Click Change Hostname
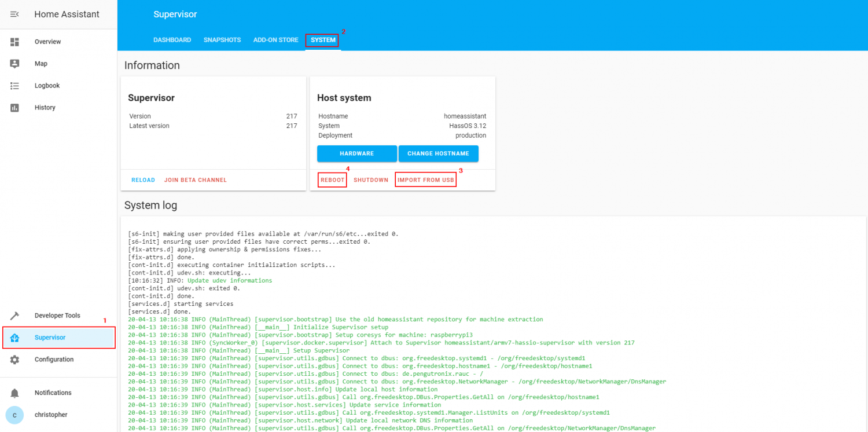 pyautogui.click(x=438, y=153)
